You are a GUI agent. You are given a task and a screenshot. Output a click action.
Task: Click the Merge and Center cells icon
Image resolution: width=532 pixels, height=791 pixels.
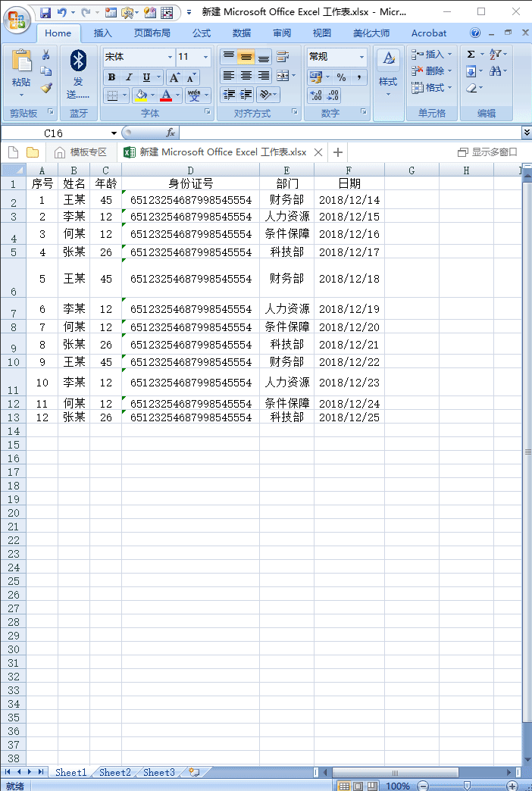(x=283, y=77)
